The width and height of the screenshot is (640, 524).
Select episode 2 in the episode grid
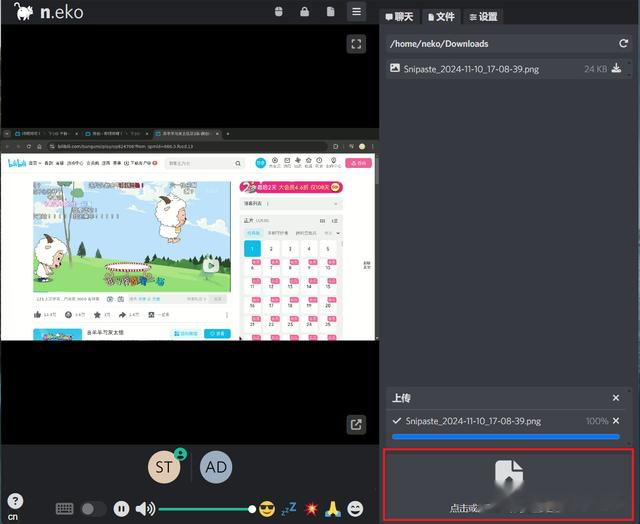click(x=271, y=249)
